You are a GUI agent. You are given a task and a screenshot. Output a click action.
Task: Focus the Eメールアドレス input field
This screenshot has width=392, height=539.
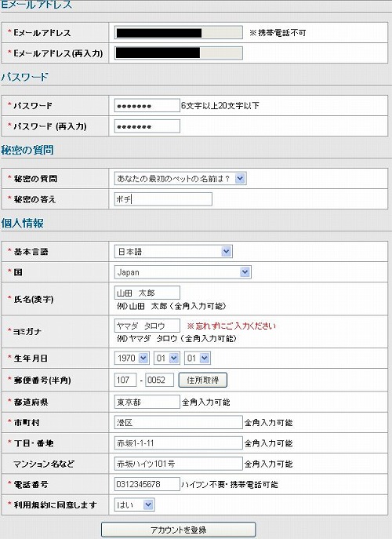[x=178, y=33]
